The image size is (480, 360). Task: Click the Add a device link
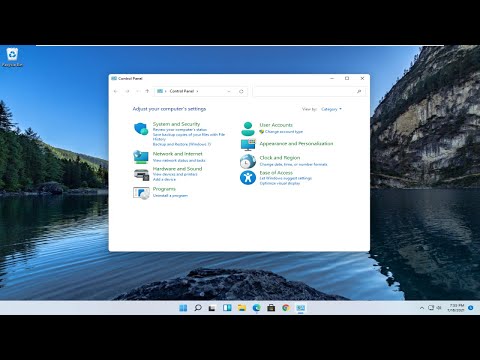164,179
